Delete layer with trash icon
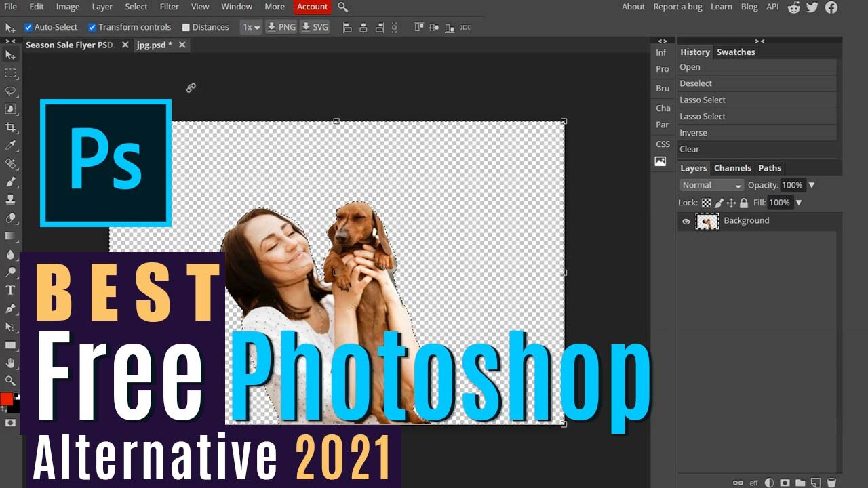868x488 pixels. (831, 483)
